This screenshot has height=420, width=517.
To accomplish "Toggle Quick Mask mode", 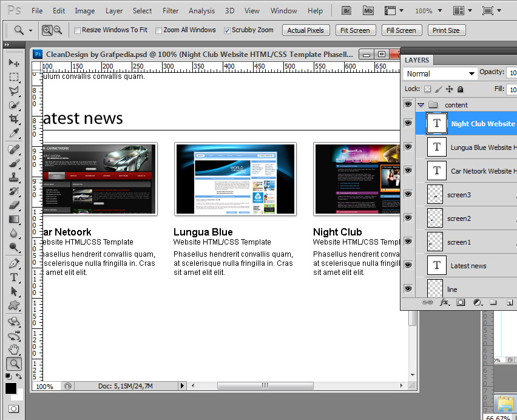I will pyautogui.click(x=13, y=409).
